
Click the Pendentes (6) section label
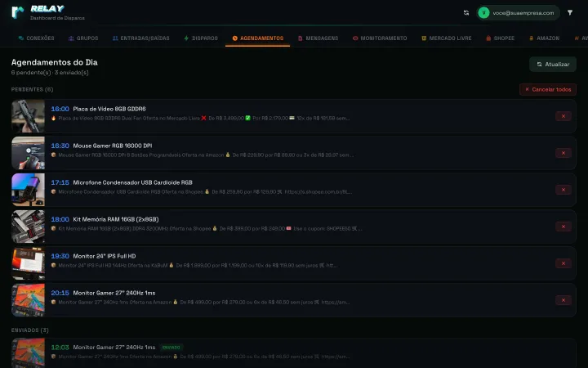point(32,89)
